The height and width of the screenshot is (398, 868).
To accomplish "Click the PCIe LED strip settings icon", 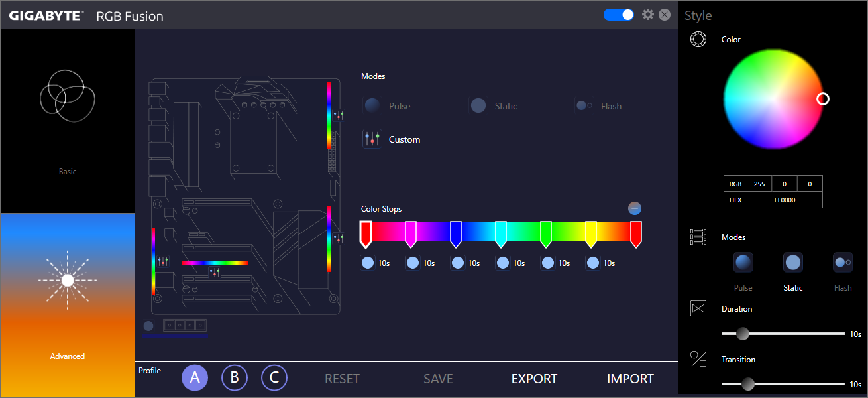I will pos(215,272).
